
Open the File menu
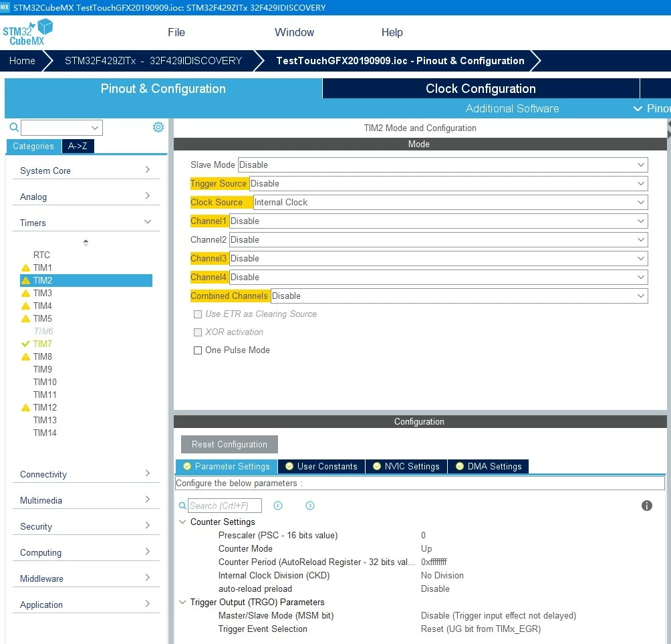[x=176, y=33]
